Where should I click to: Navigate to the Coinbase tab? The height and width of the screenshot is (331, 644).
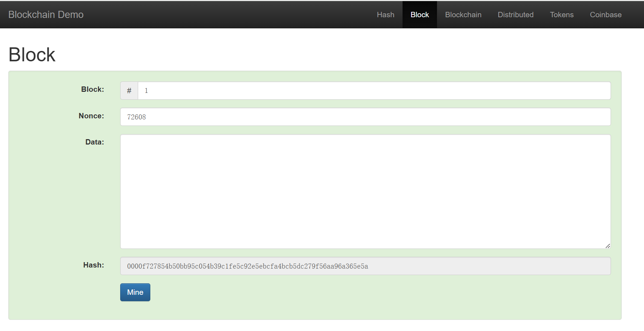pos(605,15)
